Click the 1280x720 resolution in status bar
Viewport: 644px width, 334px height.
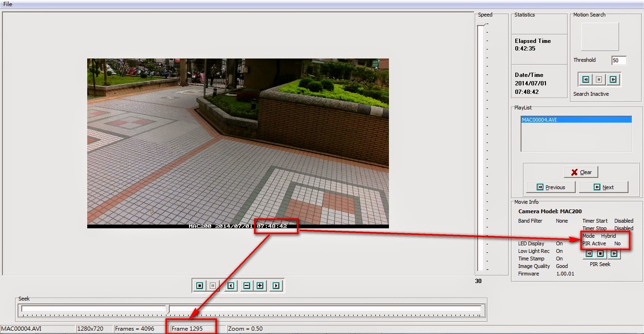pos(91,328)
